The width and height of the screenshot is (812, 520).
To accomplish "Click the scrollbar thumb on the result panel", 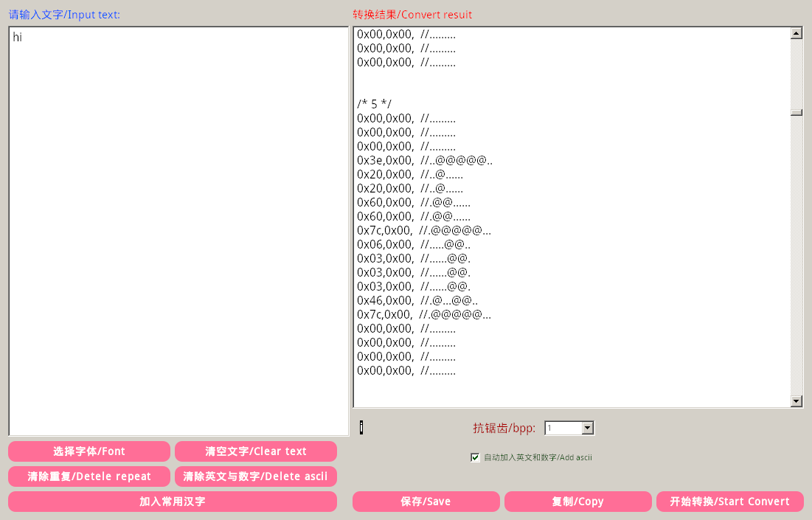I will [x=797, y=112].
